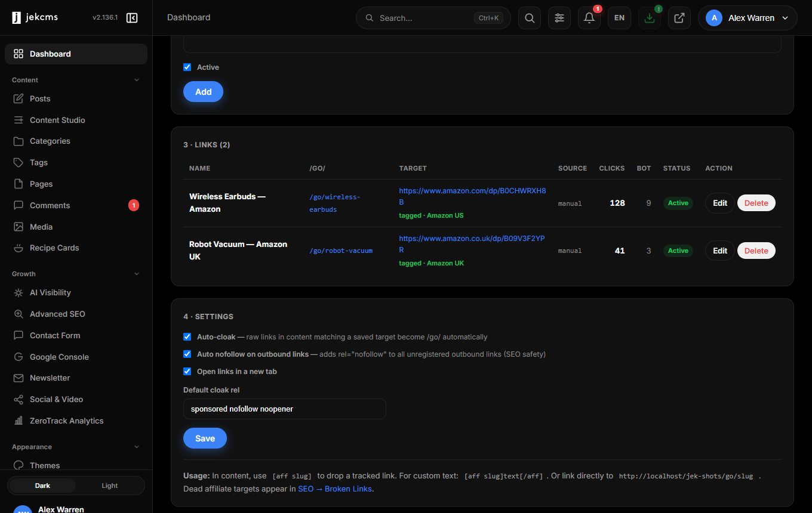The image size is (812, 513).
Task: Click the Themes palette icon
Action: (19, 465)
